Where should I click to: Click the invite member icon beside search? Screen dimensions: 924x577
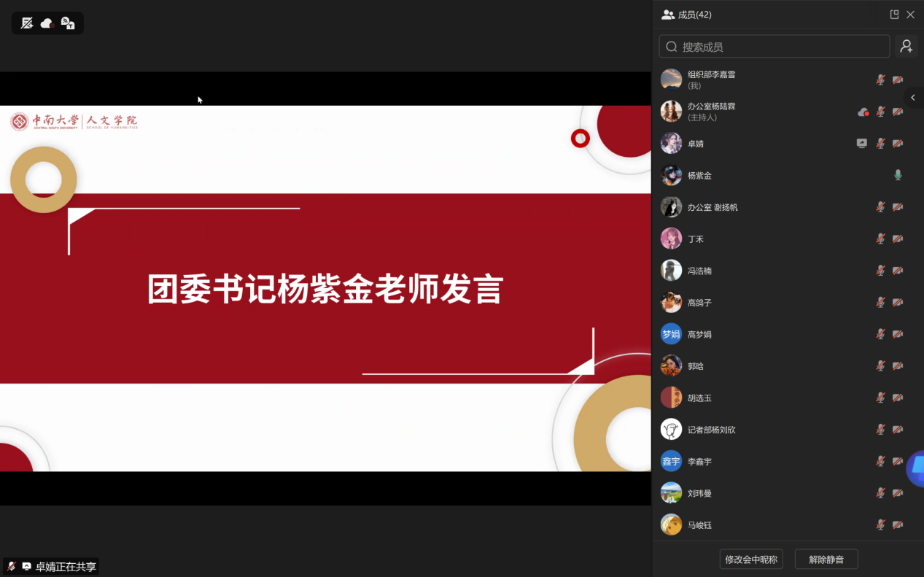tap(906, 47)
